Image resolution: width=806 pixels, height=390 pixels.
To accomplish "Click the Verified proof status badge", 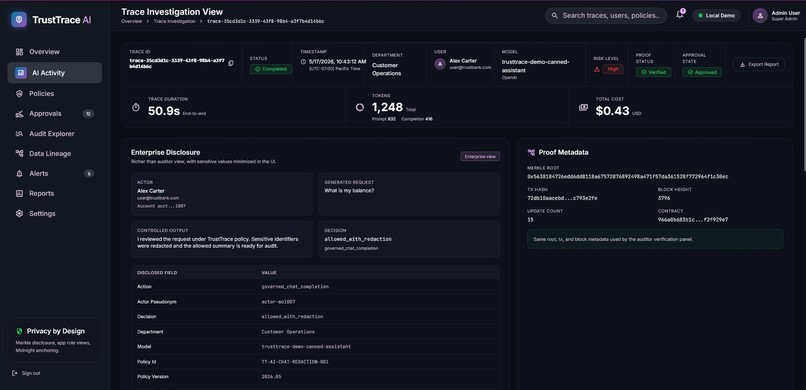I will (x=653, y=72).
